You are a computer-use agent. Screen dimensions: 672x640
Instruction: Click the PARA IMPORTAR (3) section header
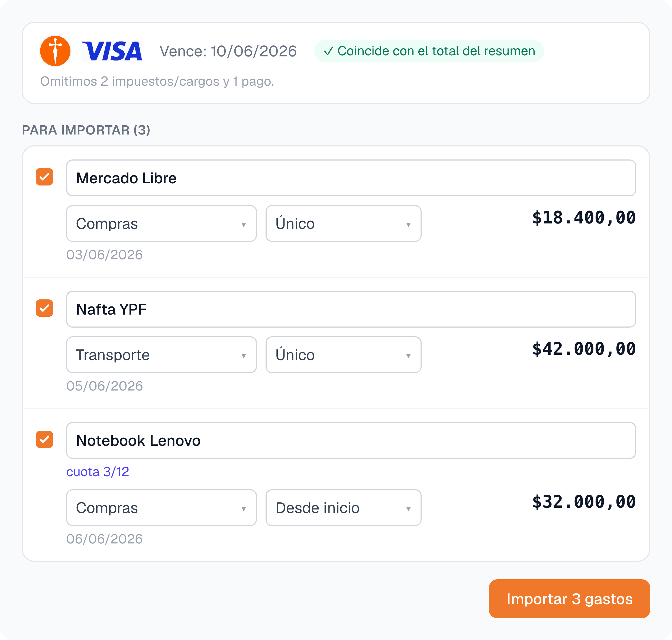[x=86, y=130]
